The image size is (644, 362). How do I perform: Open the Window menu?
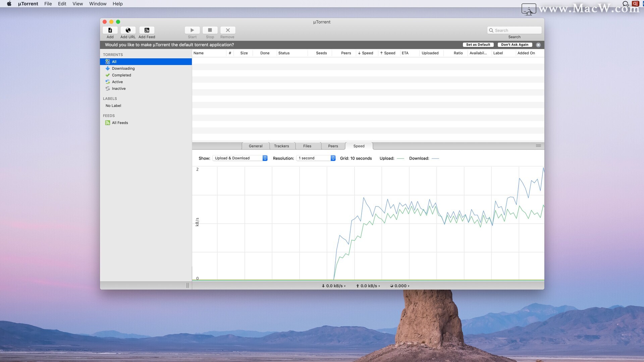(x=98, y=4)
